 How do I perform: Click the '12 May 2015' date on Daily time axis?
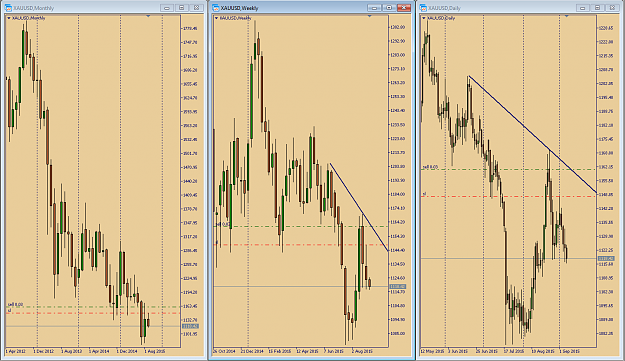pos(432,351)
